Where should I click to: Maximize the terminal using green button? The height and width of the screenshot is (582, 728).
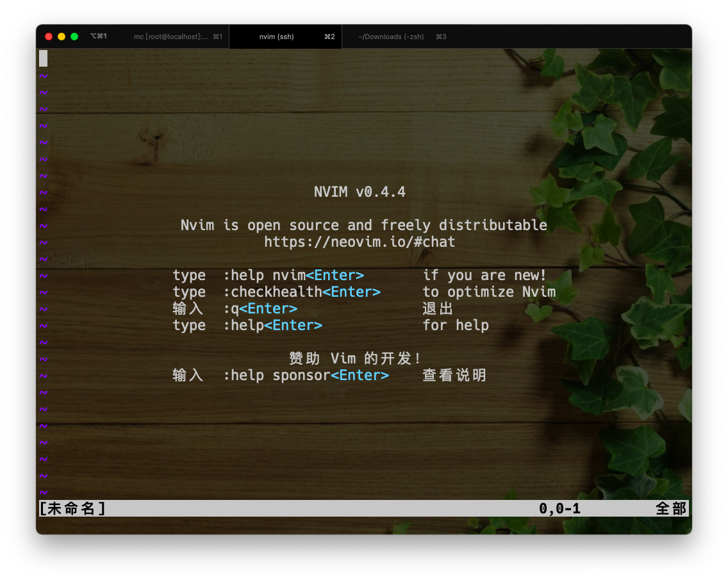coord(74,37)
